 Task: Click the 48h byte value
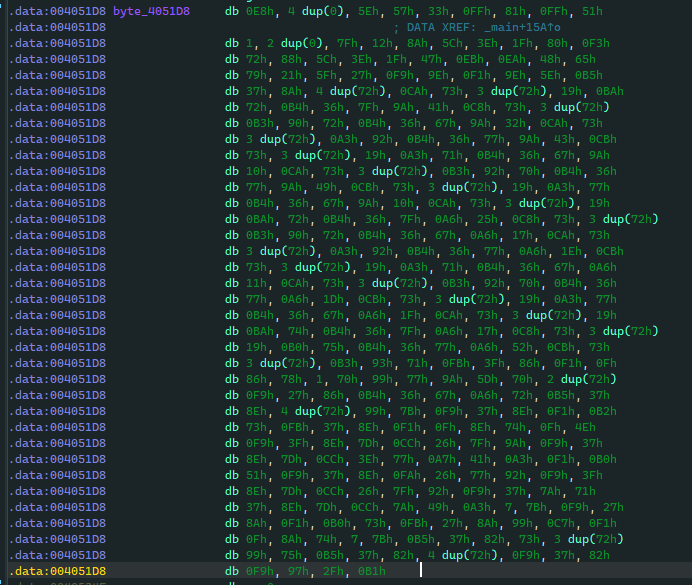click(550, 59)
